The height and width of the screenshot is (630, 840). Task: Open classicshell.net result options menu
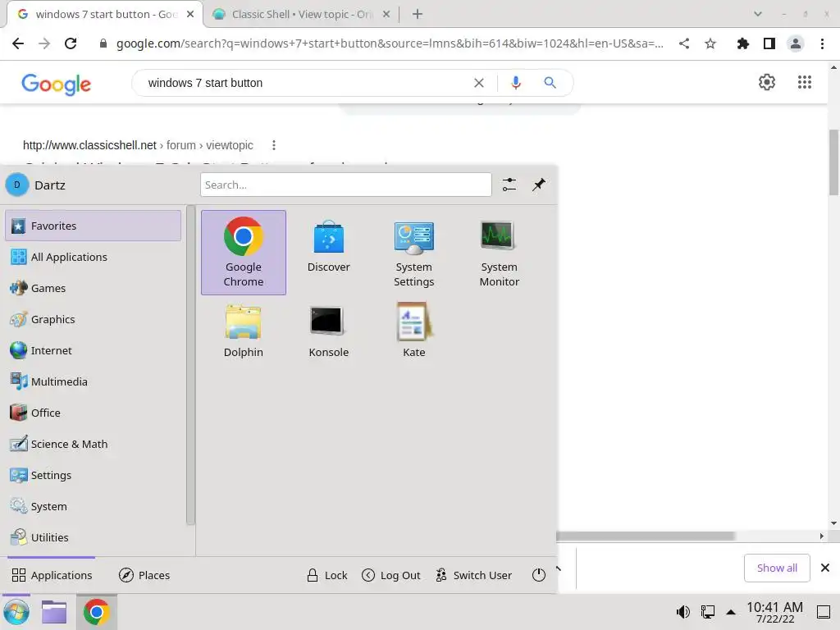pyautogui.click(x=274, y=145)
